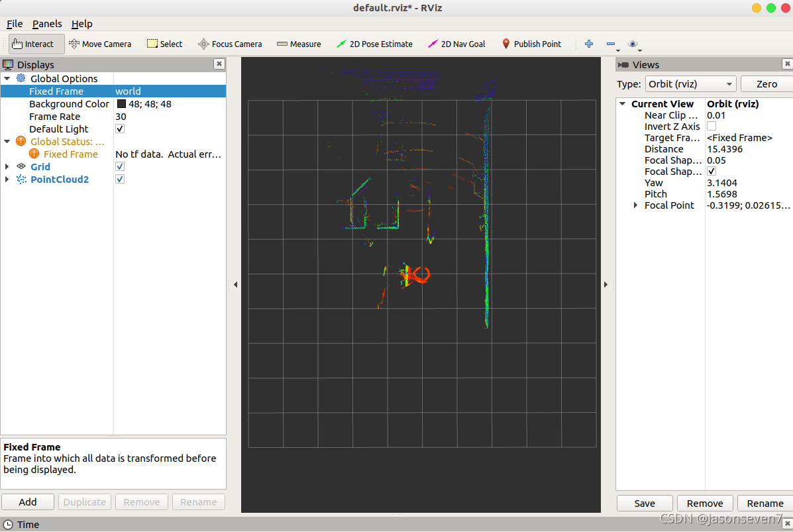
Task: Open the eye icon dropdown arrow
Action: pyautogui.click(x=640, y=50)
